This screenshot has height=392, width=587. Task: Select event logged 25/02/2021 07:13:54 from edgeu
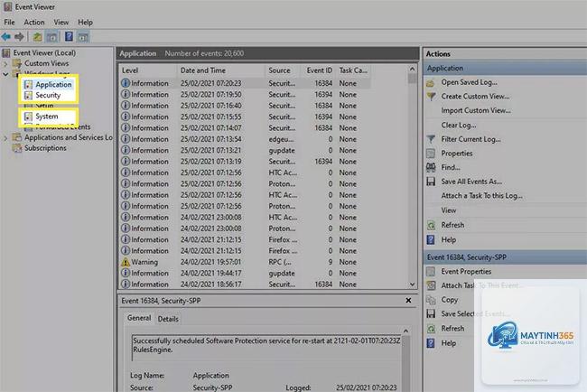[x=246, y=139]
